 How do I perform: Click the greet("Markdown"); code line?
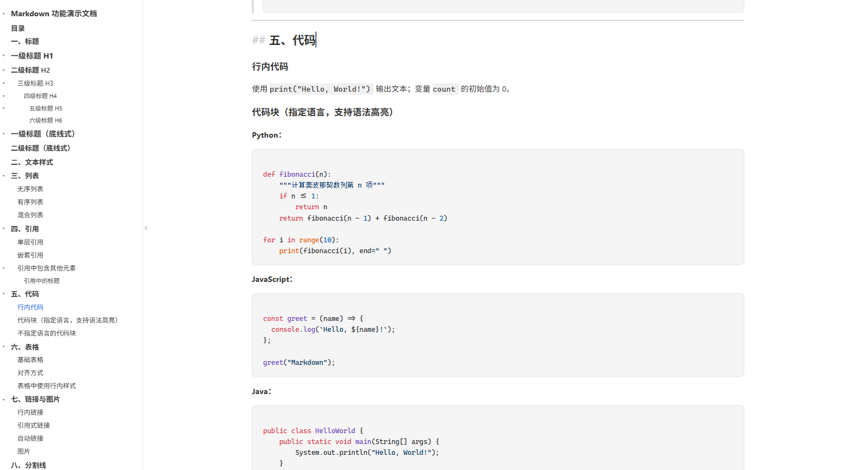coord(299,362)
